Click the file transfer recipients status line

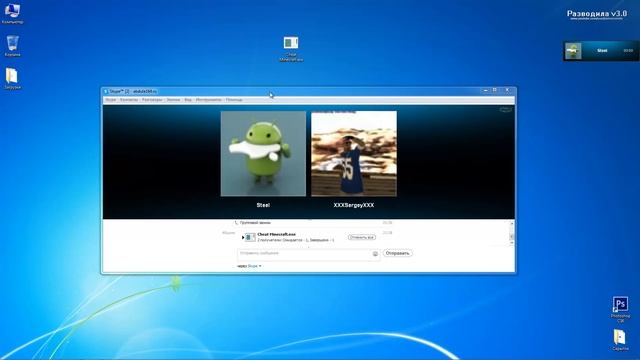[x=296, y=240]
